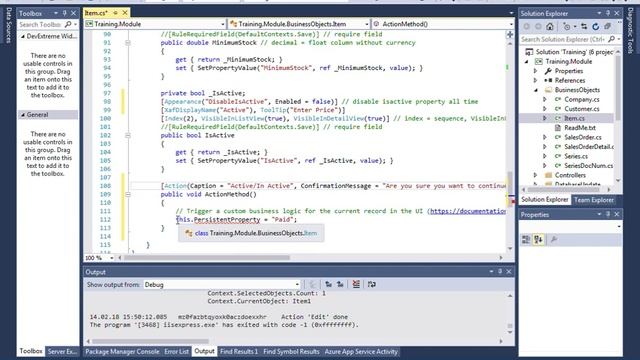This screenshot has height=360, width=640.
Task: Switch to the Package Manager Console tab
Action: 122,351
